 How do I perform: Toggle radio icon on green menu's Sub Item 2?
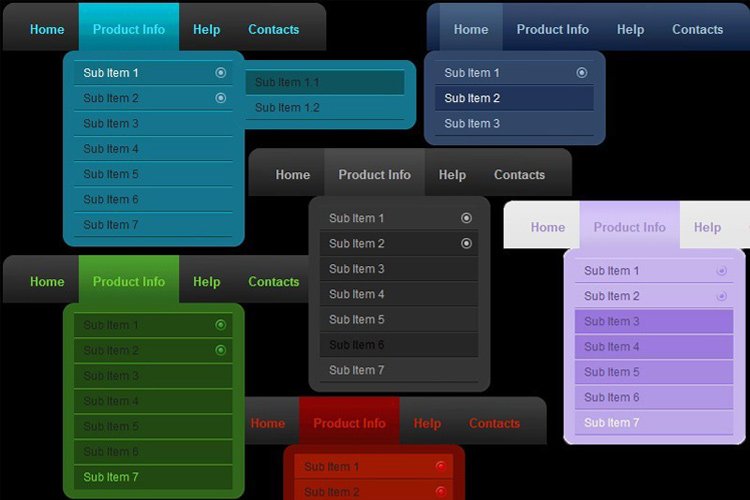[x=220, y=350]
